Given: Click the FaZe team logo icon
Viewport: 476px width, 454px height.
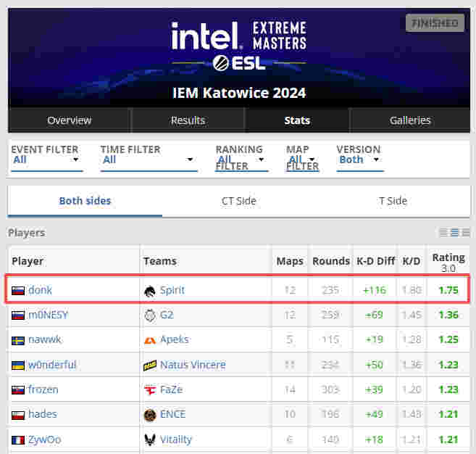Looking at the screenshot, I should [x=149, y=389].
